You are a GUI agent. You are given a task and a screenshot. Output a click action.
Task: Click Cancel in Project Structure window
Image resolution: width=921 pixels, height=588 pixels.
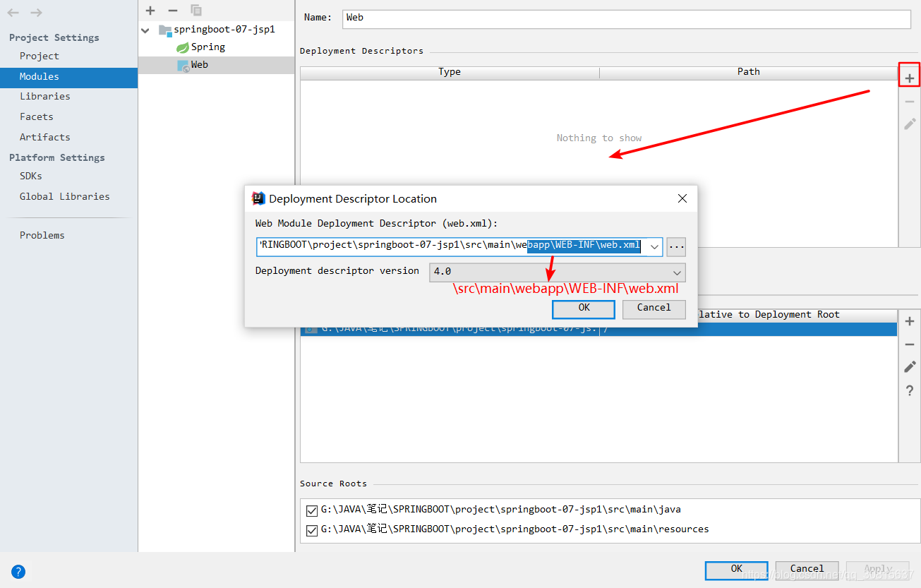click(x=807, y=570)
